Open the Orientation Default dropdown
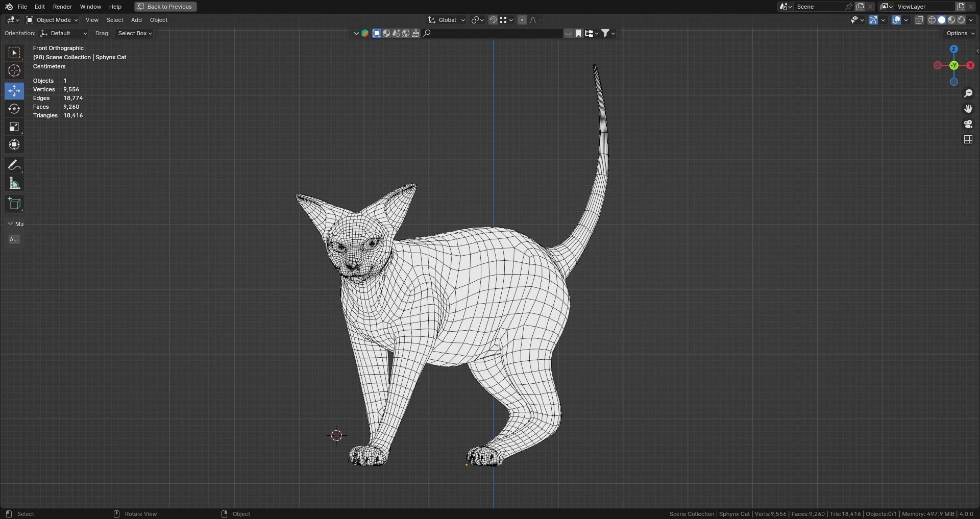The image size is (980, 519). pos(64,33)
